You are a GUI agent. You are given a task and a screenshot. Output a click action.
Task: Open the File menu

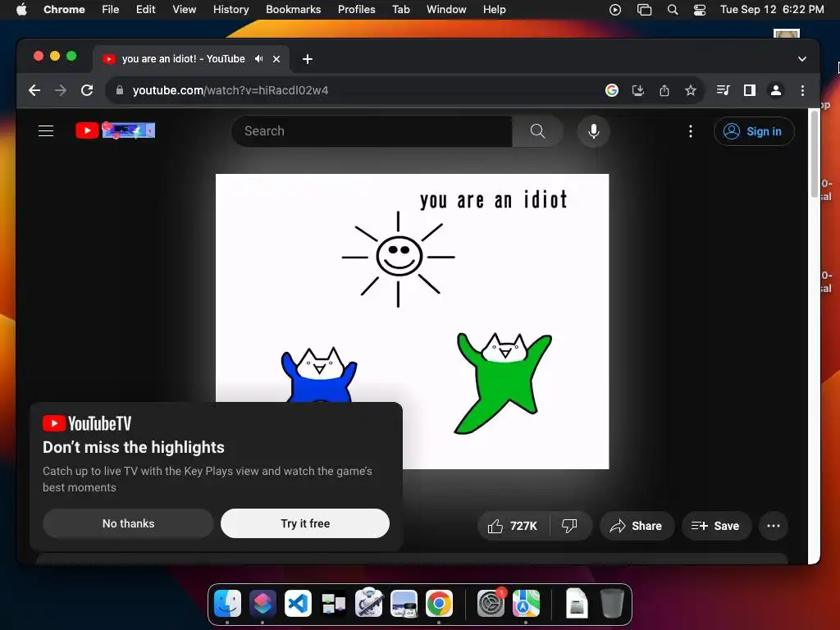click(111, 9)
